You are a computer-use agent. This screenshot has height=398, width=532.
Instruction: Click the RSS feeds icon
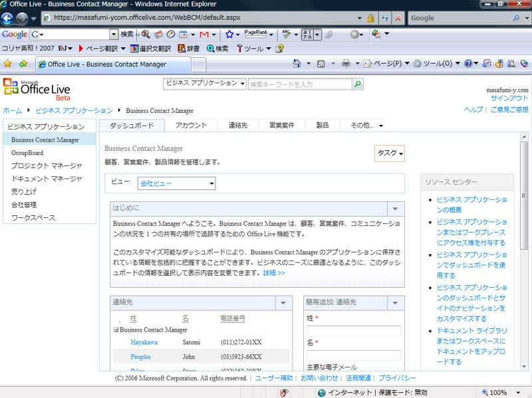tap(321, 64)
